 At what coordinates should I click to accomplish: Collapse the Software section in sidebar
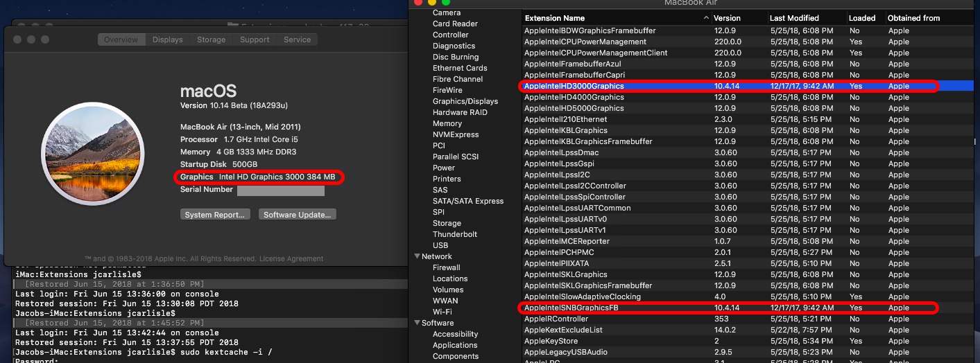coord(417,323)
